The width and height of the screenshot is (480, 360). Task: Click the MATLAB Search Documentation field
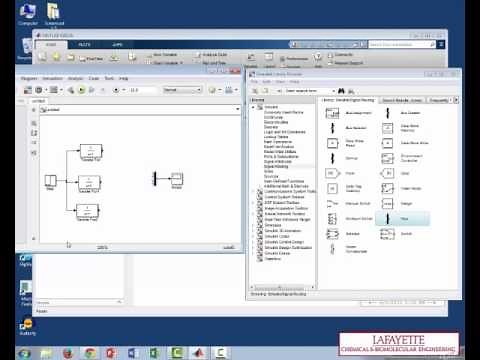coord(402,44)
